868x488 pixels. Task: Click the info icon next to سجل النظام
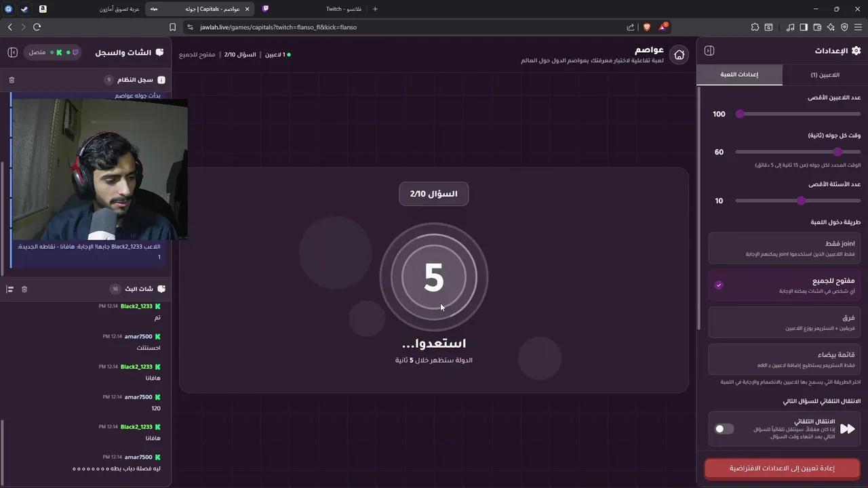[x=161, y=80]
